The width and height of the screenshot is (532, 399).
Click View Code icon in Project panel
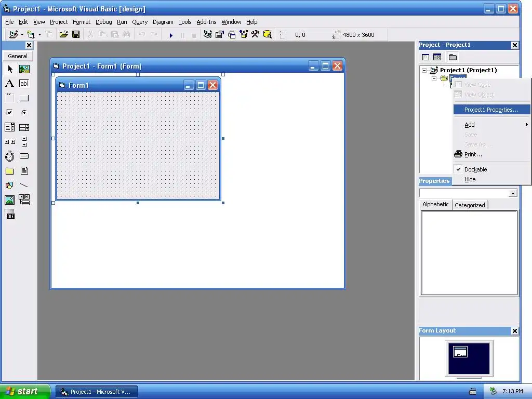[425, 57]
